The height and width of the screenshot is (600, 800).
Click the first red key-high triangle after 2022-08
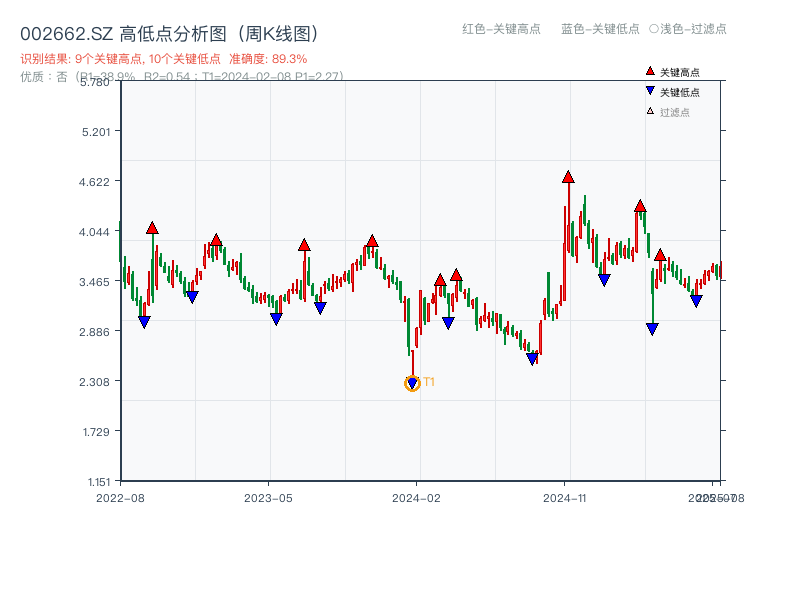click(152, 228)
